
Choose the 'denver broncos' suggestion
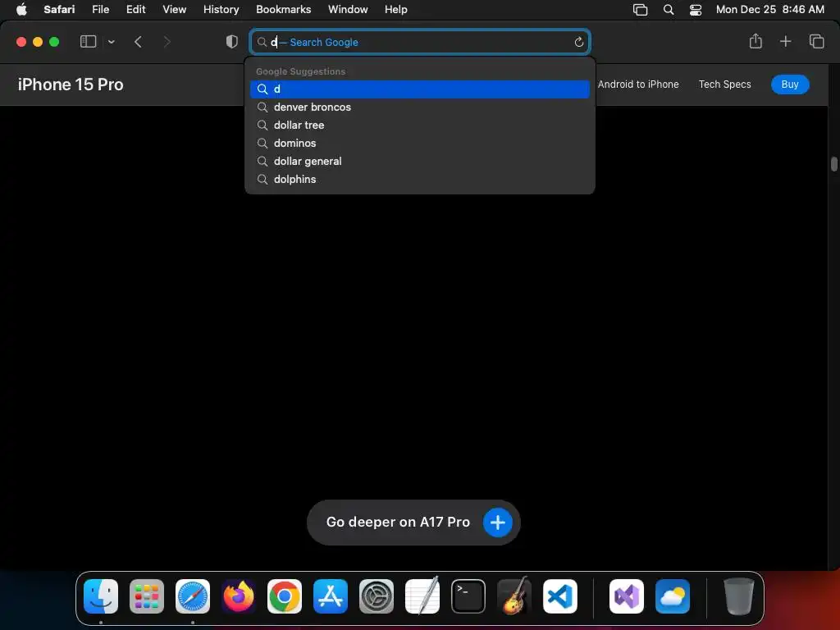pos(420,107)
